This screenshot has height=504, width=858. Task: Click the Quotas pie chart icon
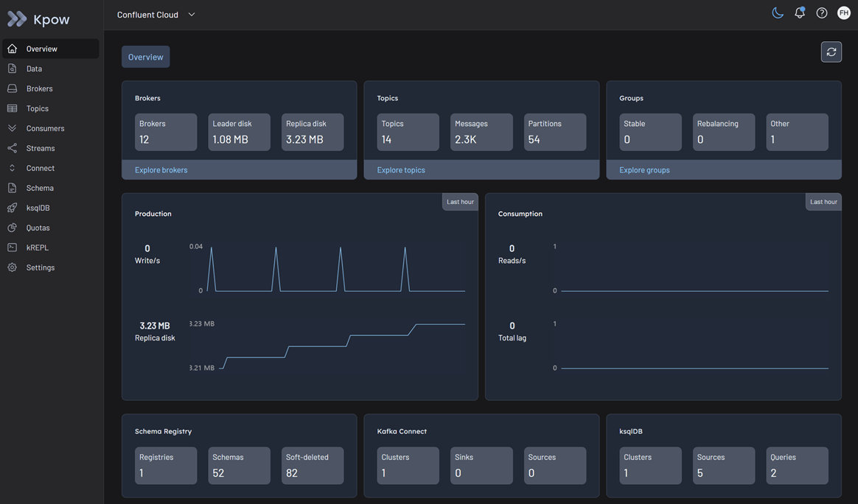point(13,228)
